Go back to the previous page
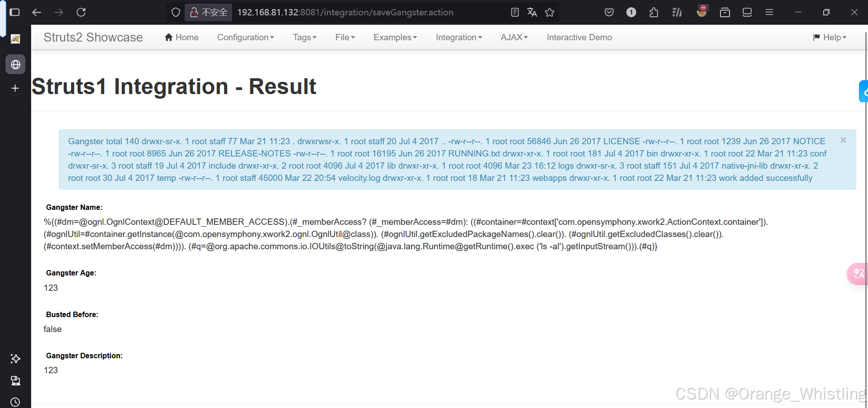The height and width of the screenshot is (408, 868). (37, 12)
